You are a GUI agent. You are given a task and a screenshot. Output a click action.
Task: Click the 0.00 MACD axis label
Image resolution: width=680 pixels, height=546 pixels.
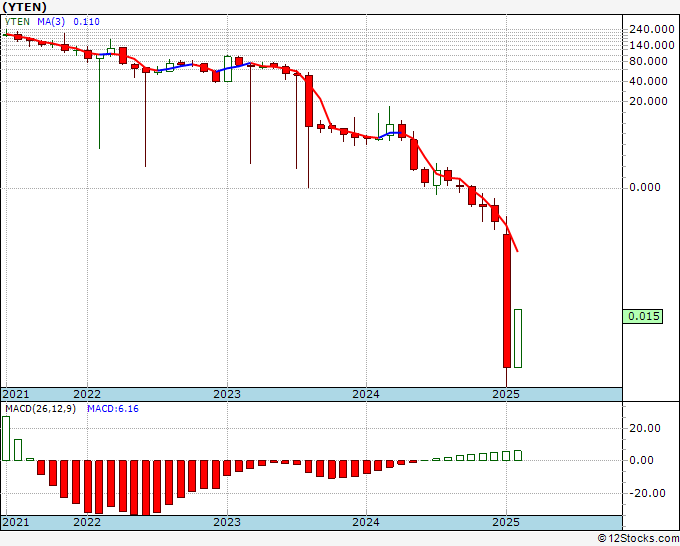[x=641, y=460]
